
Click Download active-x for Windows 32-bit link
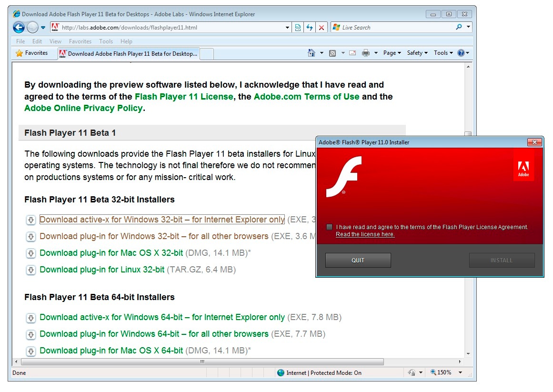pyautogui.click(x=162, y=220)
